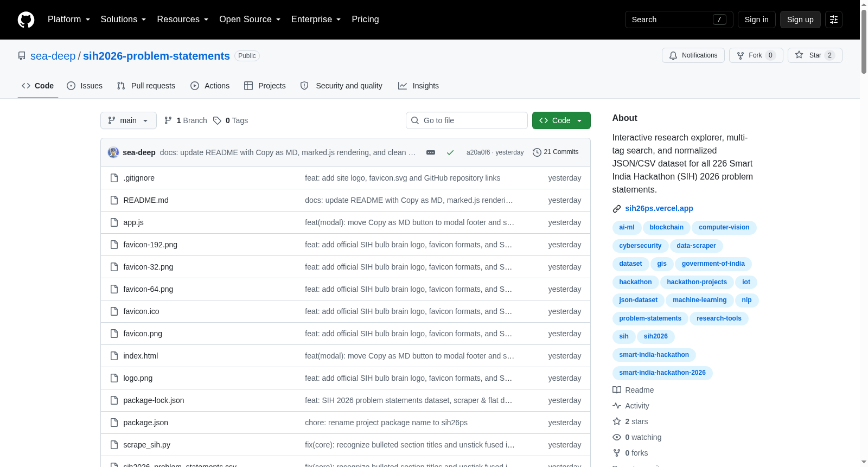Star the sih2026-problem-statements repository
This screenshot has height=467, width=868.
tap(814, 55)
